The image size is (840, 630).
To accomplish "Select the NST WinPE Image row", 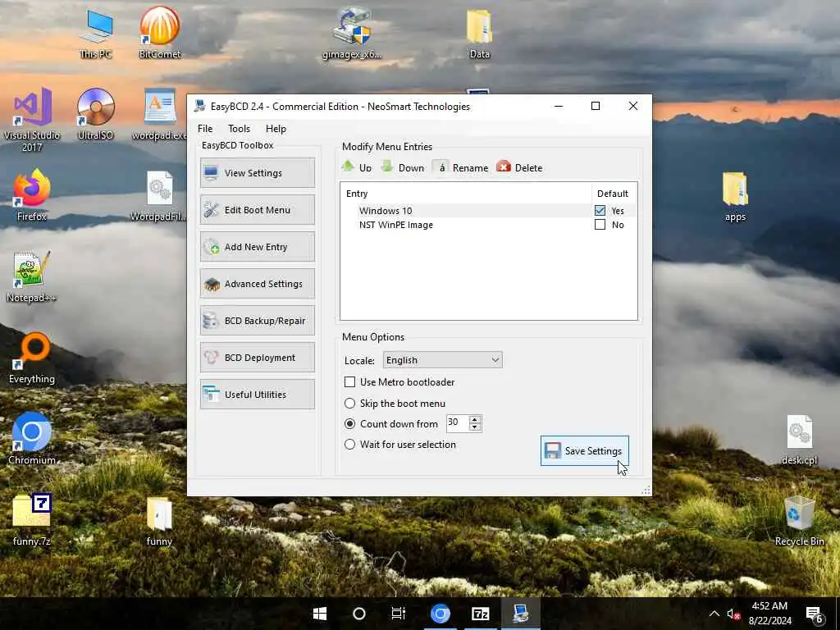I will (x=489, y=225).
